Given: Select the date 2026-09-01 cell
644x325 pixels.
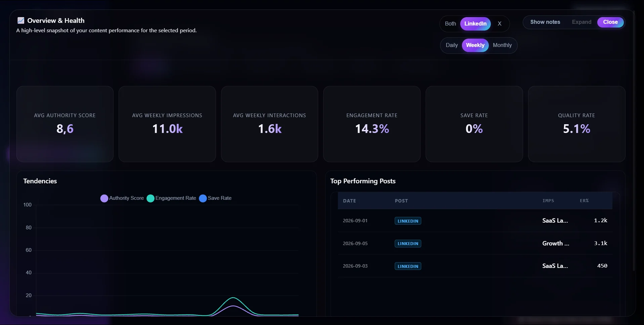Looking at the screenshot, I should pos(355,221).
